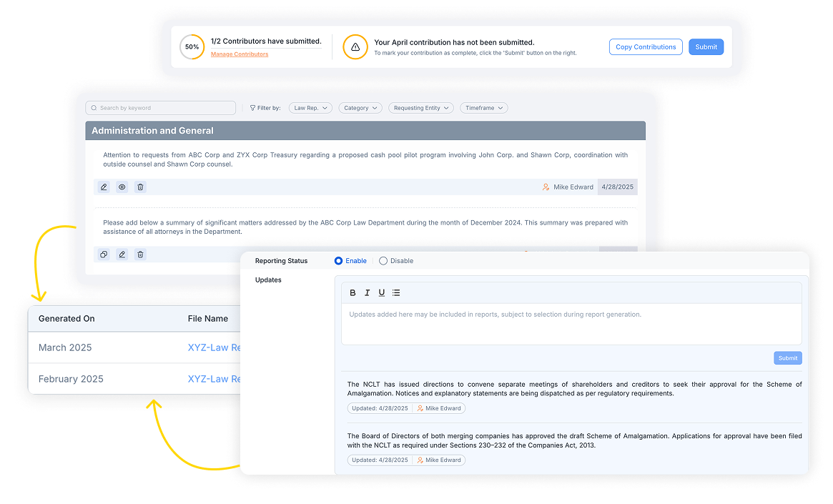Click Updated 4/28/2025 tag under Board update
833x504 pixels.
click(x=380, y=460)
